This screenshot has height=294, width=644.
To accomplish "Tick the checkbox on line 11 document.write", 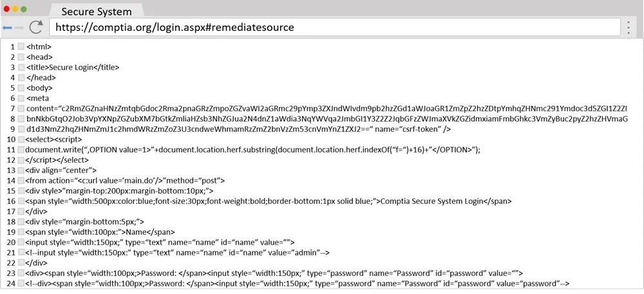I will pos(21,150).
